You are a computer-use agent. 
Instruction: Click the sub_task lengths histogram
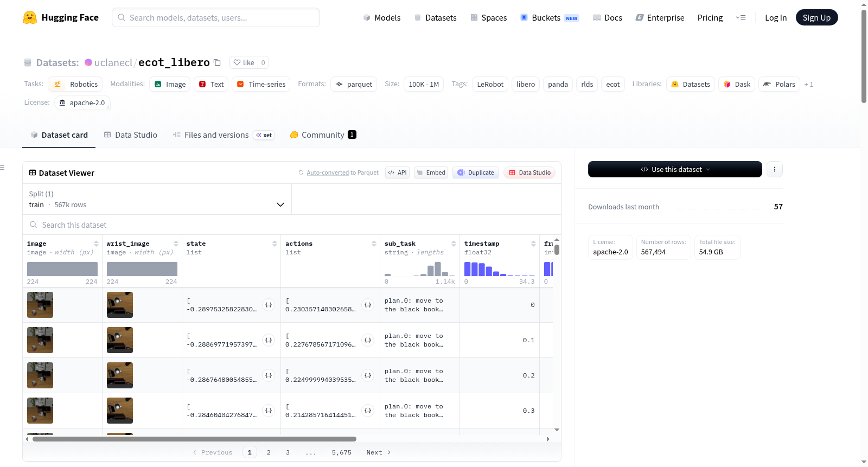coord(420,268)
